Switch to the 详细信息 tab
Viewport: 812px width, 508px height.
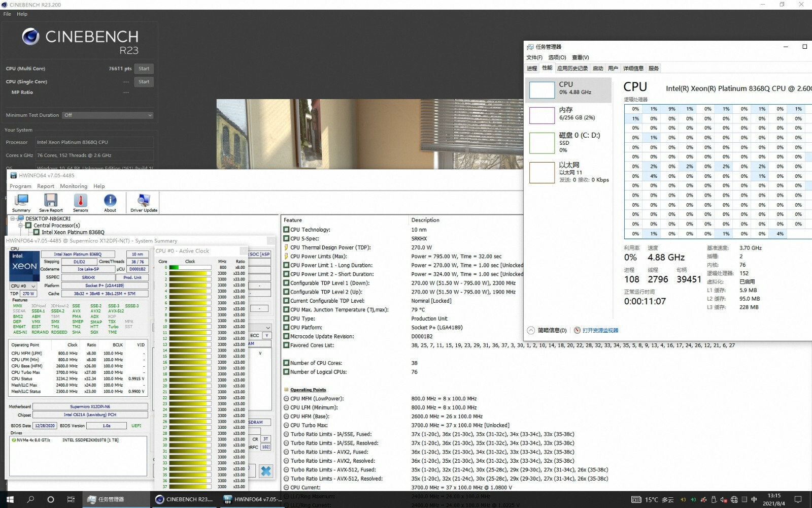[x=633, y=68]
